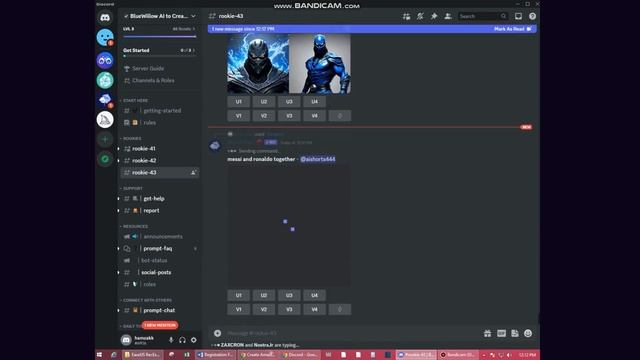Open the teal circular server icon
Image resolution: width=640 pixels, height=360 pixels.
tap(105, 80)
